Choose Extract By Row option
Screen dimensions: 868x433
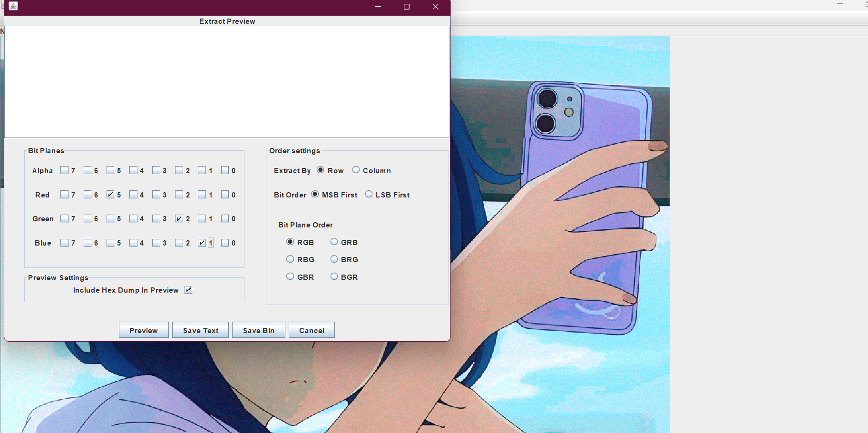point(321,170)
